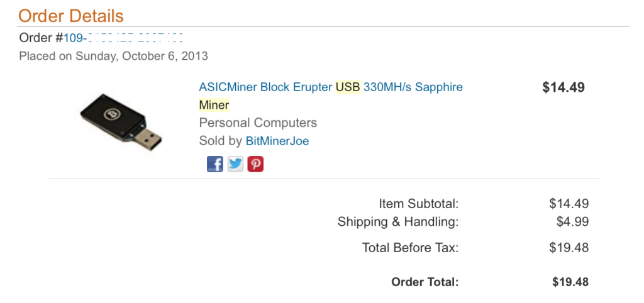This screenshot has height=303, width=644.
Task: Click the bold $14.49 item price
Action: click(x=563, y=87)
